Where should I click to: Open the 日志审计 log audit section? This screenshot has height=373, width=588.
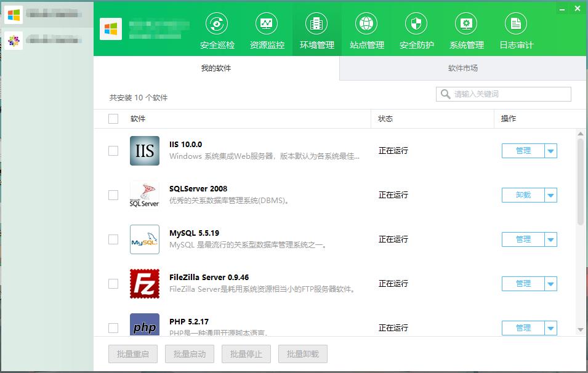515,29
